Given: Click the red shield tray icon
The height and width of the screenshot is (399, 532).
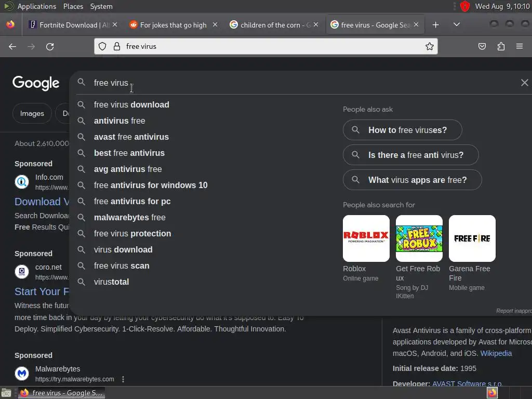Looking at the screenshot, I should (465, 6).
